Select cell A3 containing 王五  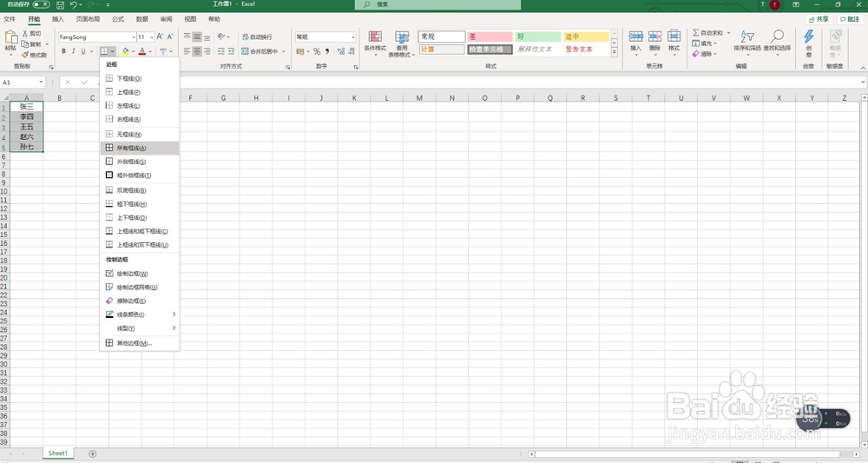pos(27,127)
